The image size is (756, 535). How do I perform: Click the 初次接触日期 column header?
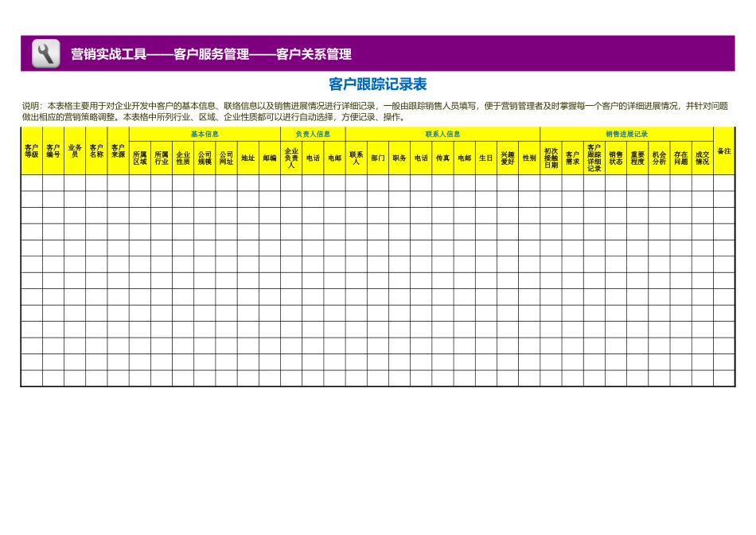551,158
